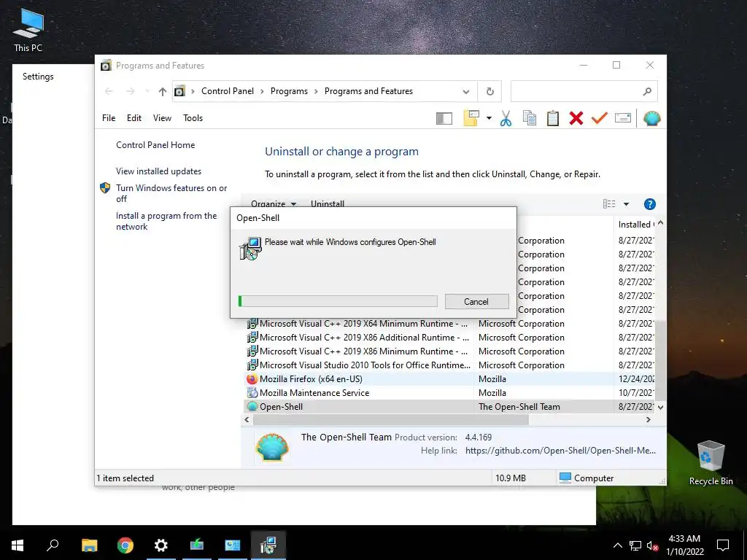747x560 pixels.
Task: Open the View menu
Action: 162,118
